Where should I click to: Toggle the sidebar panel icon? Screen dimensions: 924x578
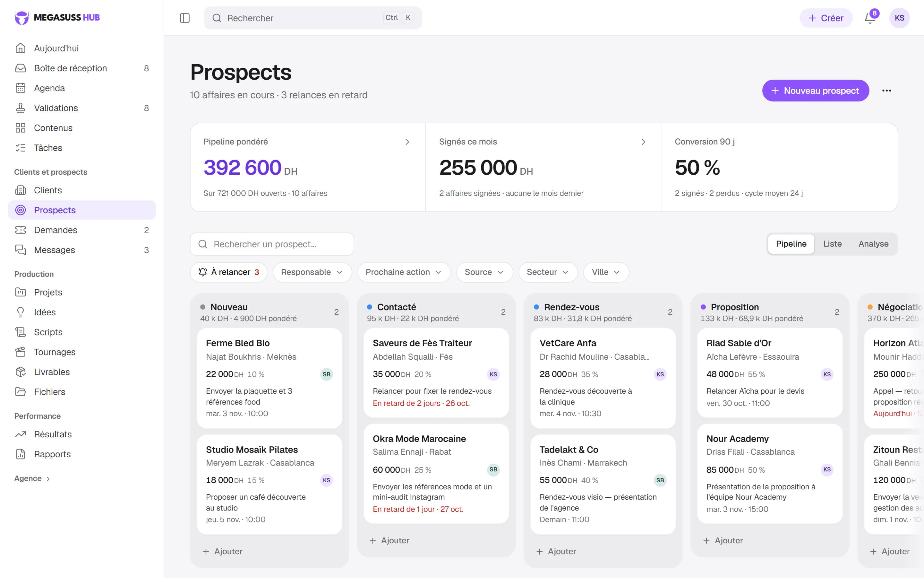(x=184, y=18)
